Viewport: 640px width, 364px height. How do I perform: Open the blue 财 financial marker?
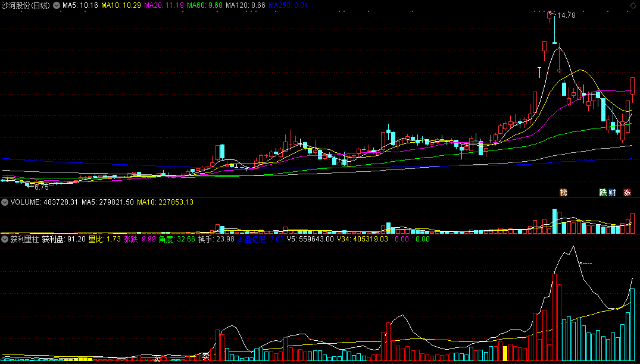[612, 192]
